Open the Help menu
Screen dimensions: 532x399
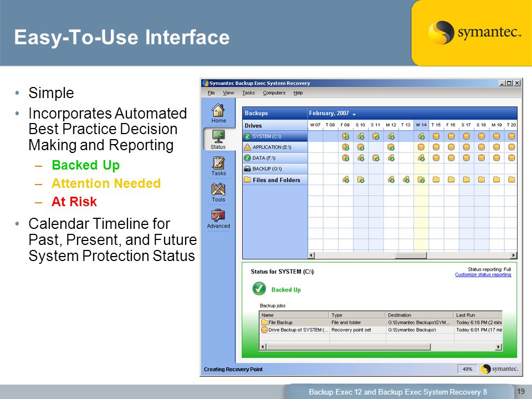(298, 93)
